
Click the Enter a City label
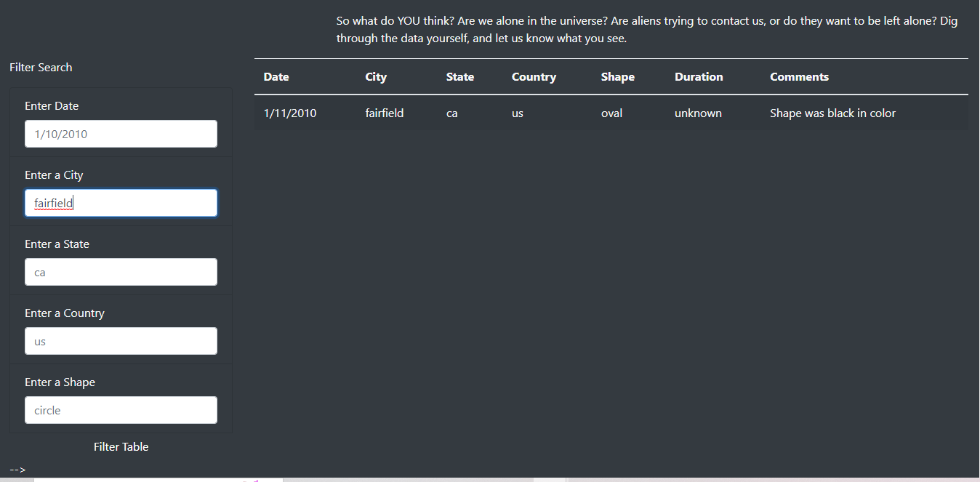54,175
